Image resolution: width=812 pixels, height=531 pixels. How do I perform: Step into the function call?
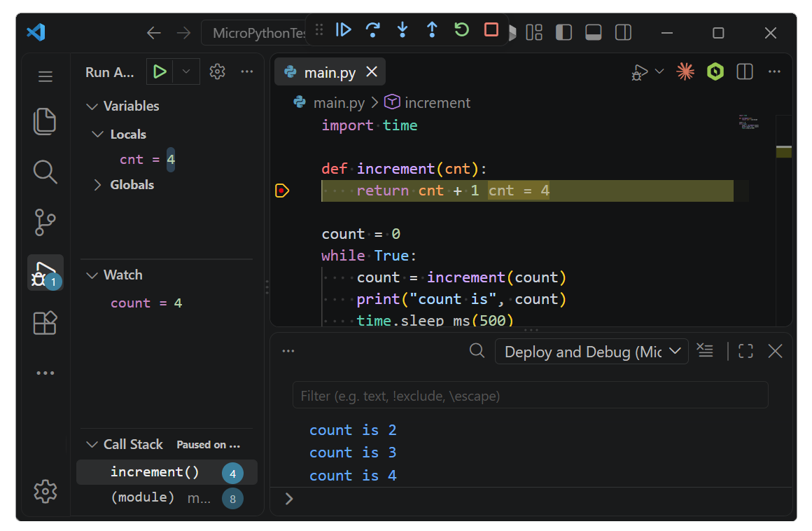pos(402,30)
